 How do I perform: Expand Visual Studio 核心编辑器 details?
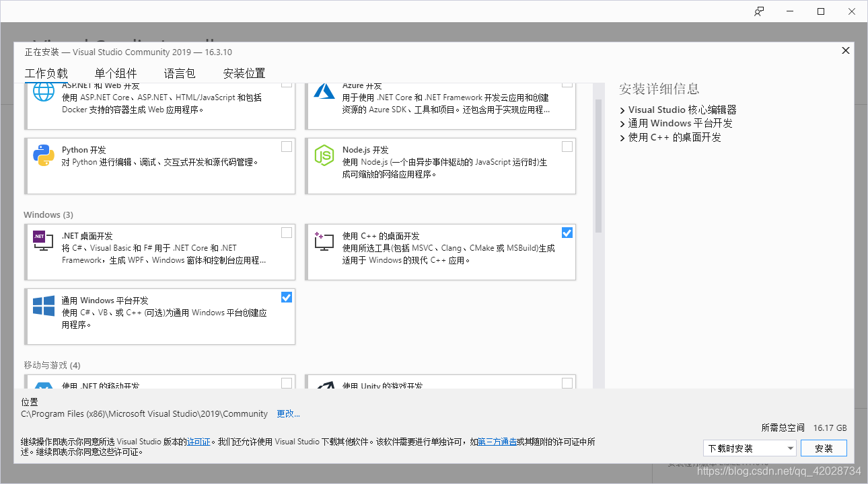622,110
